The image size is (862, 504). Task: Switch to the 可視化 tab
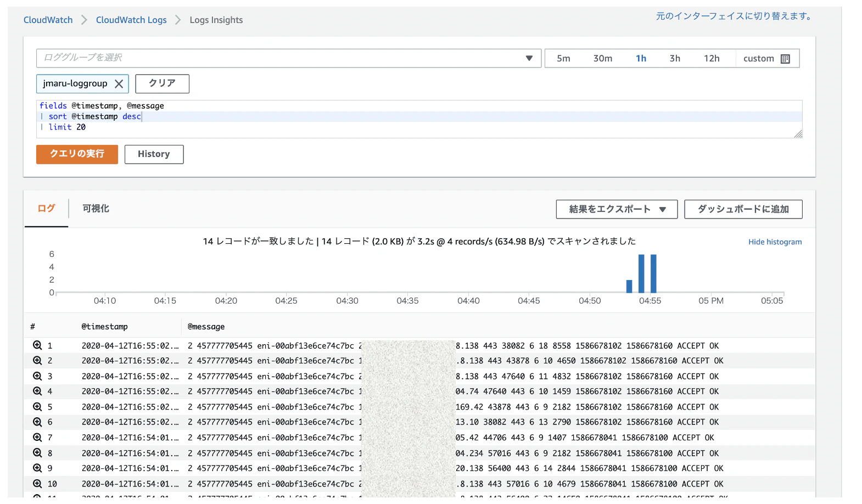[96, 209]
